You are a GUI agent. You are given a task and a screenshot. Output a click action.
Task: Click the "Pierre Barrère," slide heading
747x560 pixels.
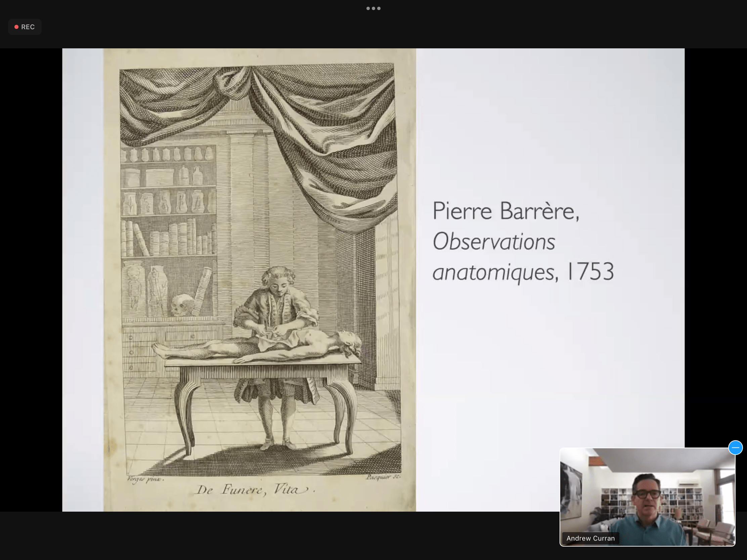click(506, 211)
